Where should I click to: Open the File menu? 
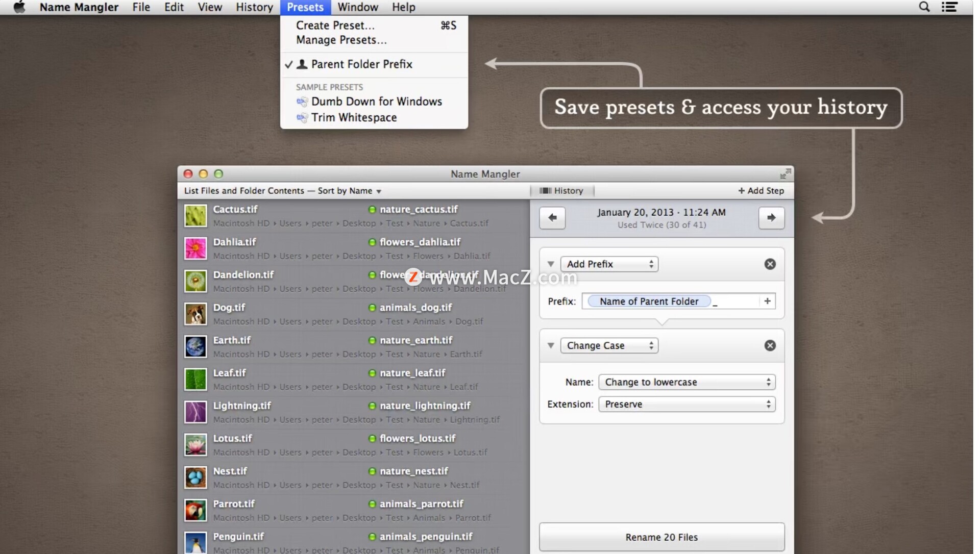coord(141,7)
